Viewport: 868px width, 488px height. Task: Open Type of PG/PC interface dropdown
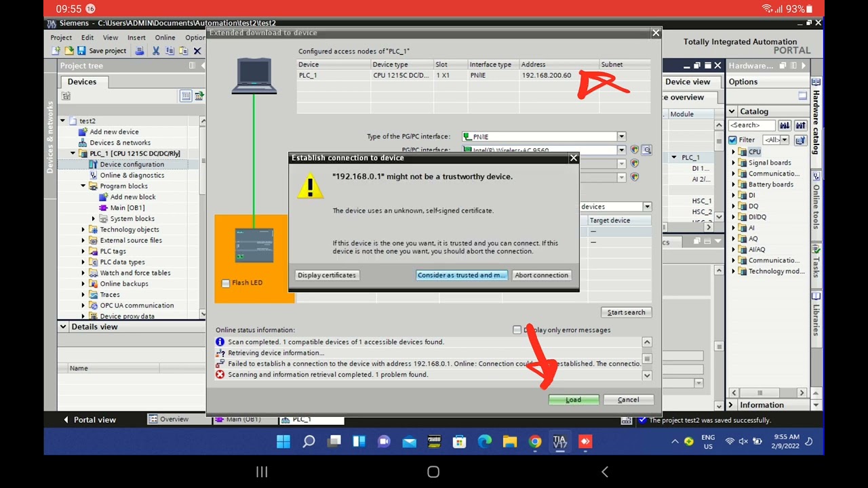point(621,136)
